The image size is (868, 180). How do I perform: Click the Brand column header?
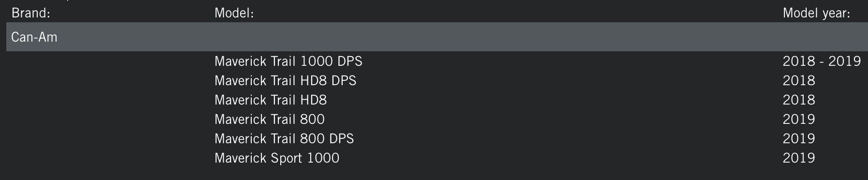click(30, 13)
